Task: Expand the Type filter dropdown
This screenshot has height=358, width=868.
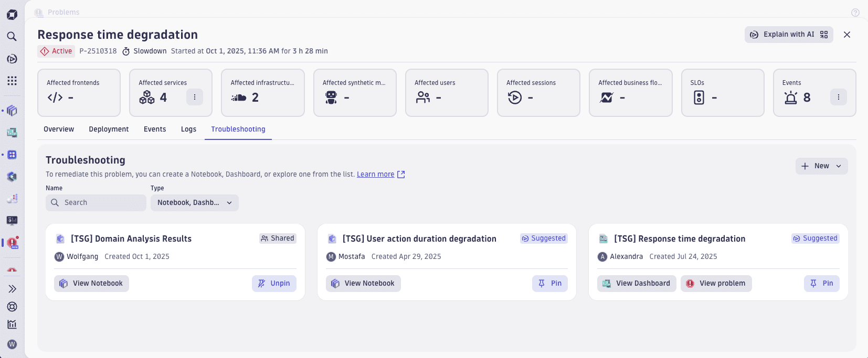Action: click(195, 203)
